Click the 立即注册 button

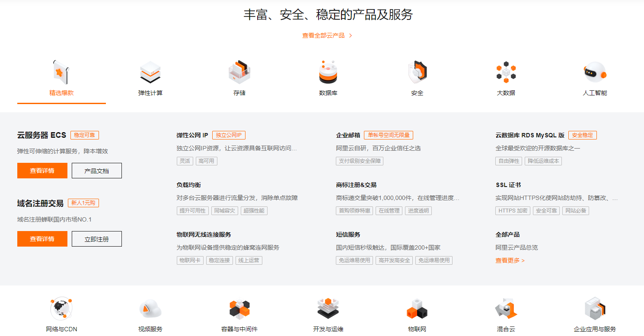[x=97, y=239]
